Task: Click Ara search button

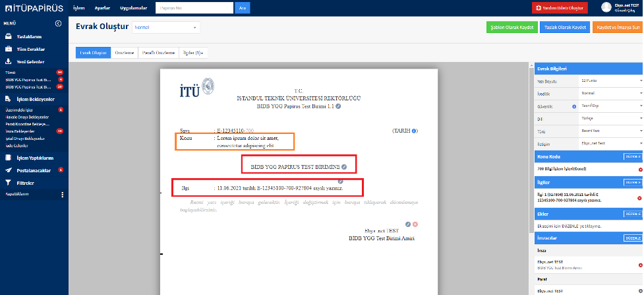Action: click(243, 8)
